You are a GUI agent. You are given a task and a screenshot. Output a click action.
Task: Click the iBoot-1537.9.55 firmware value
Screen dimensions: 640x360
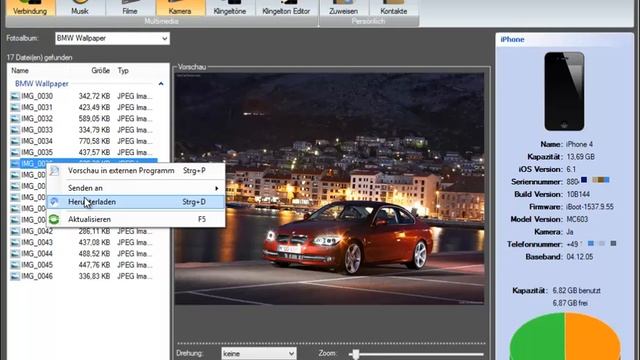[590, 207]
